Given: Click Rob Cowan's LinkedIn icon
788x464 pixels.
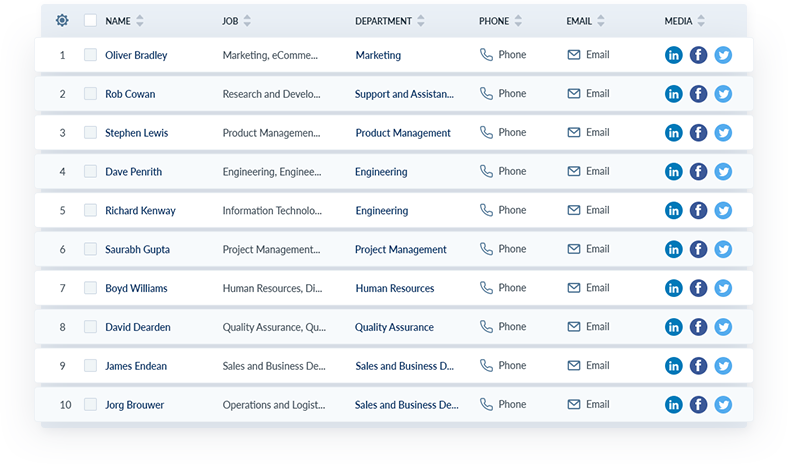Looking at the screenshot, I should 673,94.
